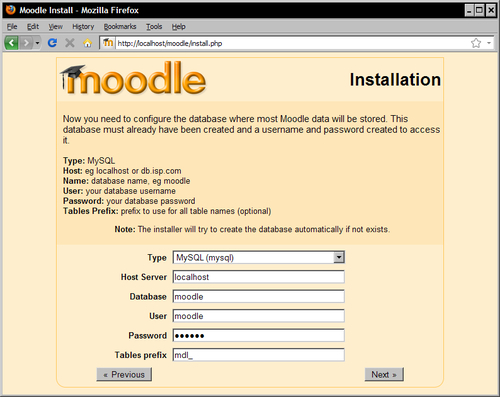Click 'User: your database username' line
Viewport: 500px width, 397px height.
click(x=119, y=191)
